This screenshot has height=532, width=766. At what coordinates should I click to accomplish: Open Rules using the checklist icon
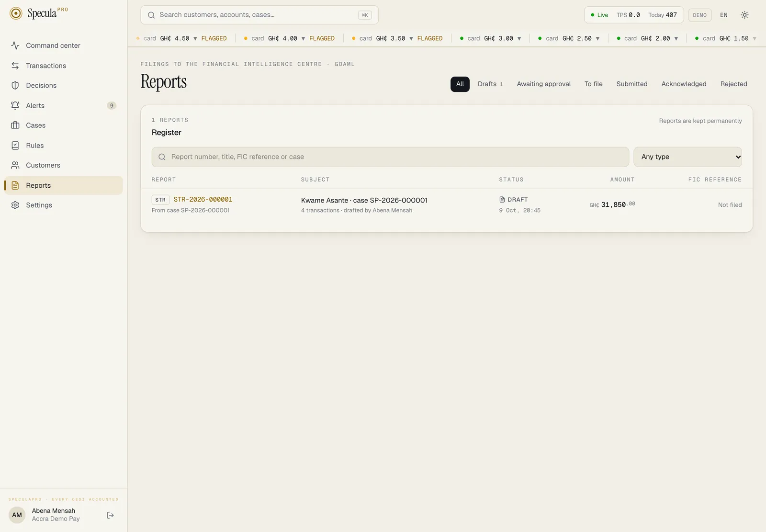point(15,146)
